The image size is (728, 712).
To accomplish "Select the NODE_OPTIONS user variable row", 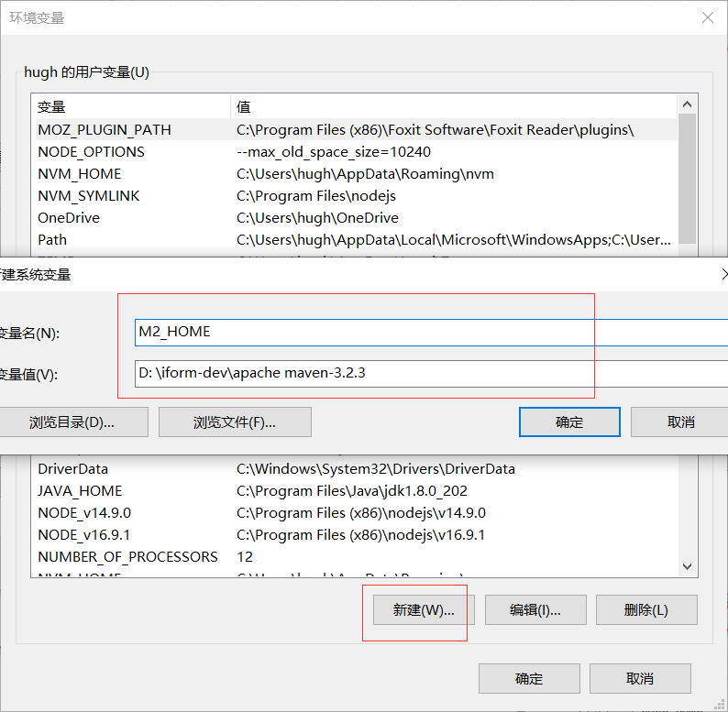I will coord(91,152).
